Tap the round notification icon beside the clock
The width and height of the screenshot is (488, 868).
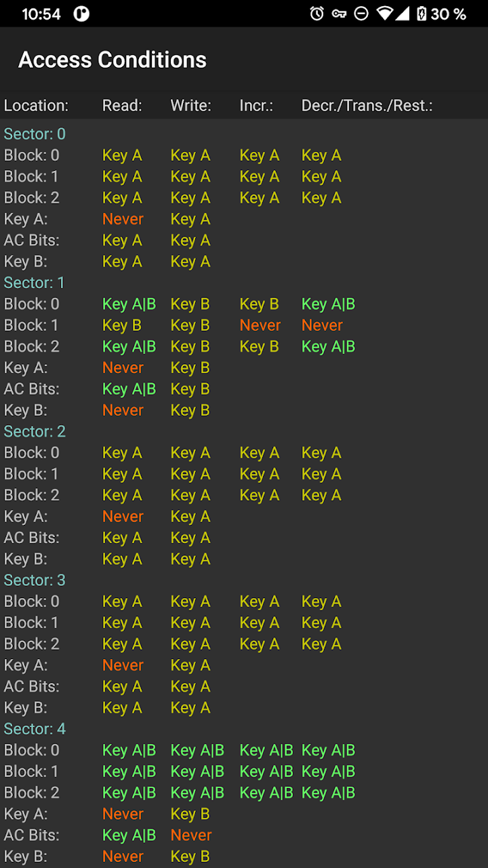click(x=81, y=14)
